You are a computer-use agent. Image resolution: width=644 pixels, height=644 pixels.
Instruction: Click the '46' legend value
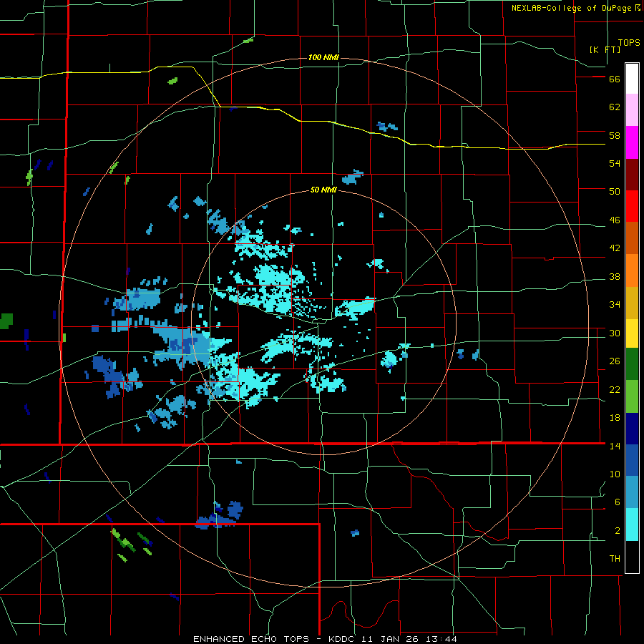click(615, 220)
